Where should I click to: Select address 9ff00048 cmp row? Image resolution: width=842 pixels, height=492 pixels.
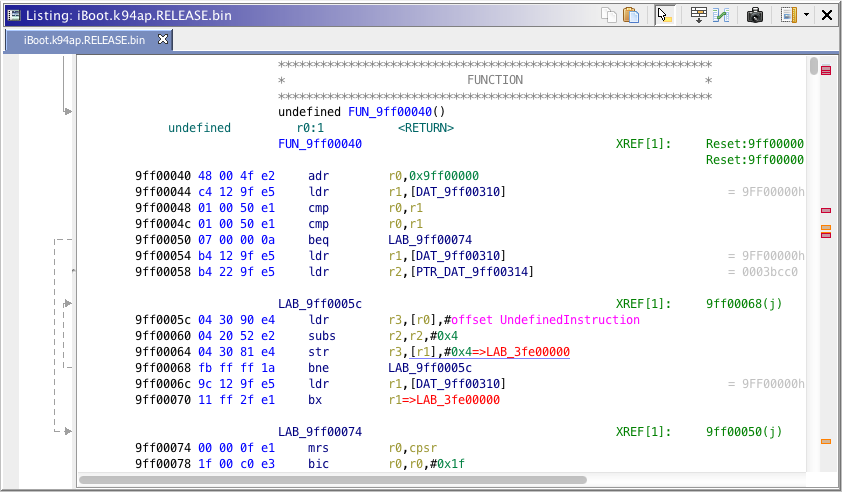[x=163, y=208]
